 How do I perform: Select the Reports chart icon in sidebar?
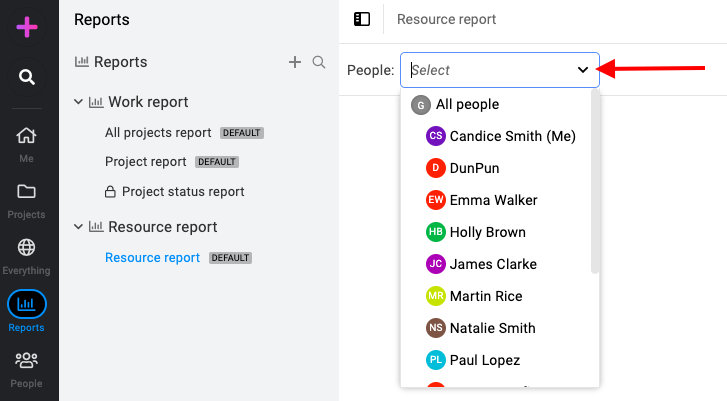pos(26,304)
